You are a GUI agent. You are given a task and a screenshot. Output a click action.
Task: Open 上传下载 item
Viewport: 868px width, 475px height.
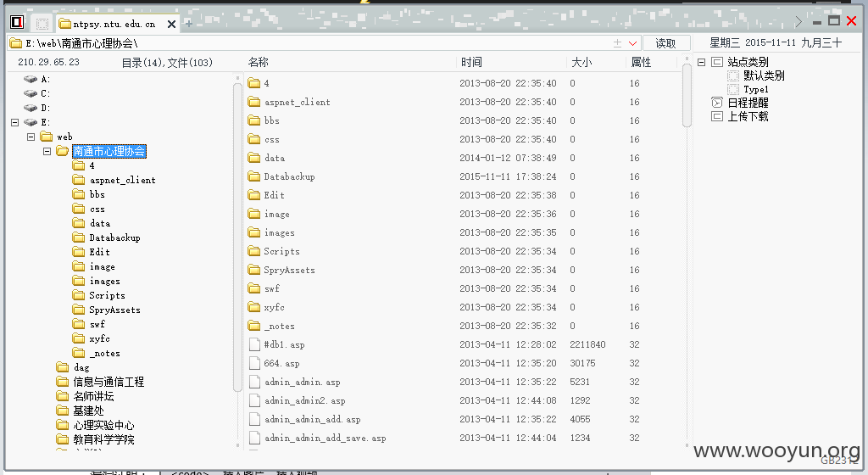coord(748,116)
